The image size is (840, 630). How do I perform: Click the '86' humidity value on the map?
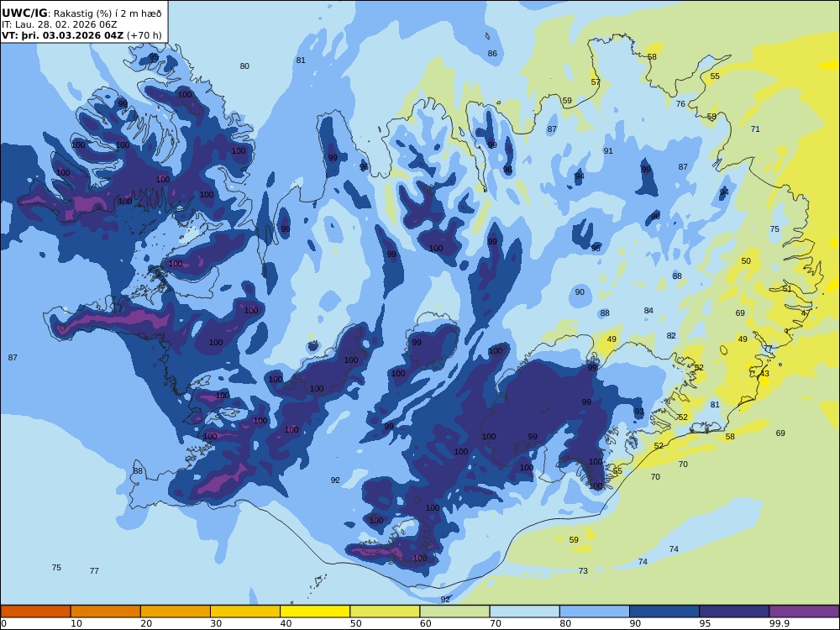click(492, 54)
